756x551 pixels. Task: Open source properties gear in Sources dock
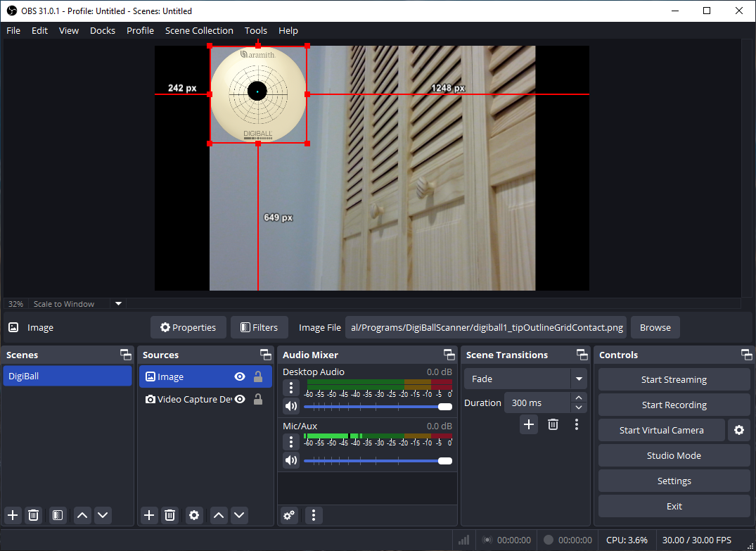195,515
